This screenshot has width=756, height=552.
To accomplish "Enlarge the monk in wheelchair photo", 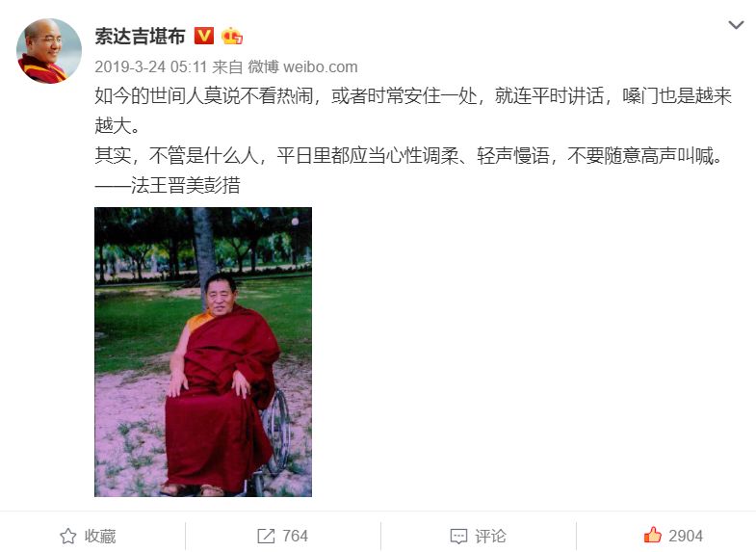I will [x=203, y=352].
